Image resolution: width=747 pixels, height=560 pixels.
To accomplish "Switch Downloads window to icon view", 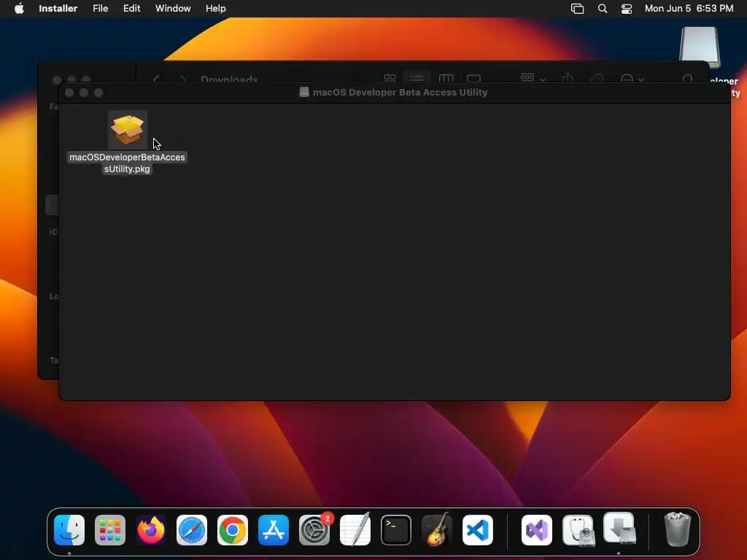I will 390,77.
